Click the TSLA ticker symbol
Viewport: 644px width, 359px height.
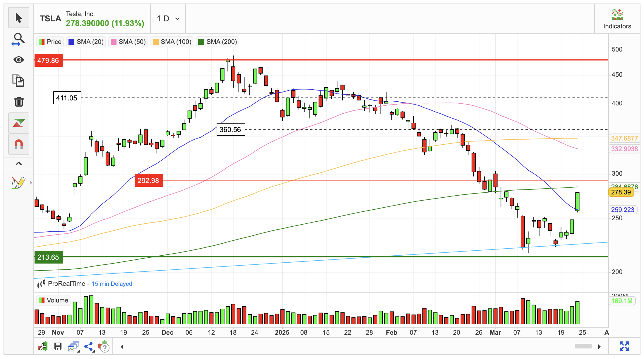pos(50,19)
